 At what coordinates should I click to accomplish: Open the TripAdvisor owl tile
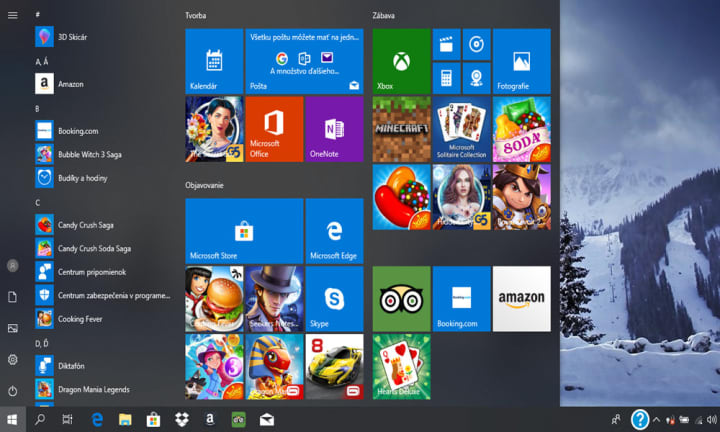[x=401, y=299]
